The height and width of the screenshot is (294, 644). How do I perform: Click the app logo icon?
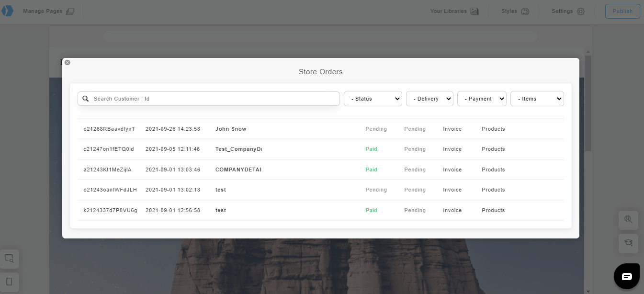(x=8, y=11)
